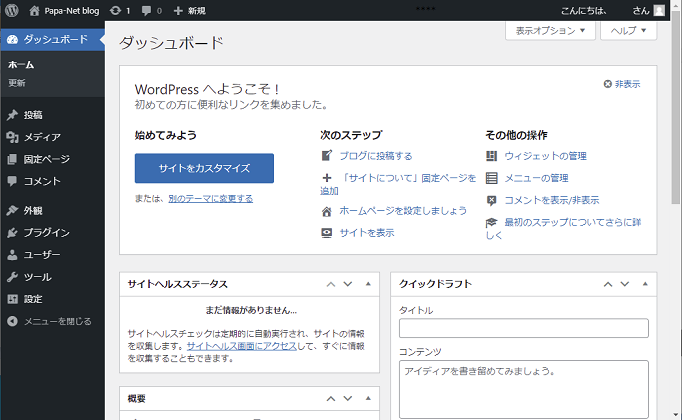Click the ツール wrench icon

[12, 277]
